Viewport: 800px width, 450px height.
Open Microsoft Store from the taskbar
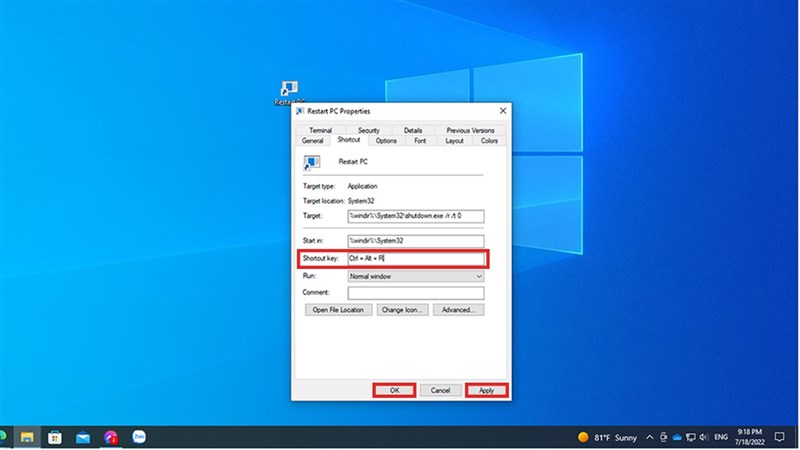point(55,437)
